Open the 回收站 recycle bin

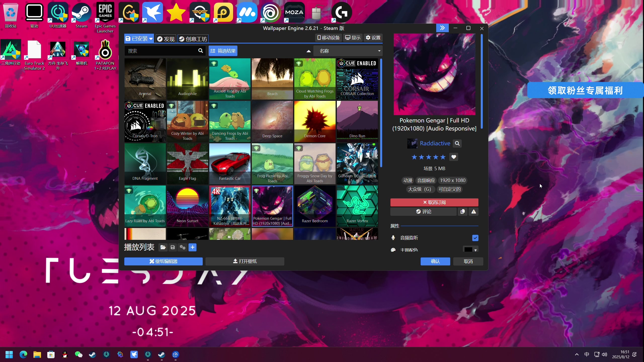(x=11, y=15)
